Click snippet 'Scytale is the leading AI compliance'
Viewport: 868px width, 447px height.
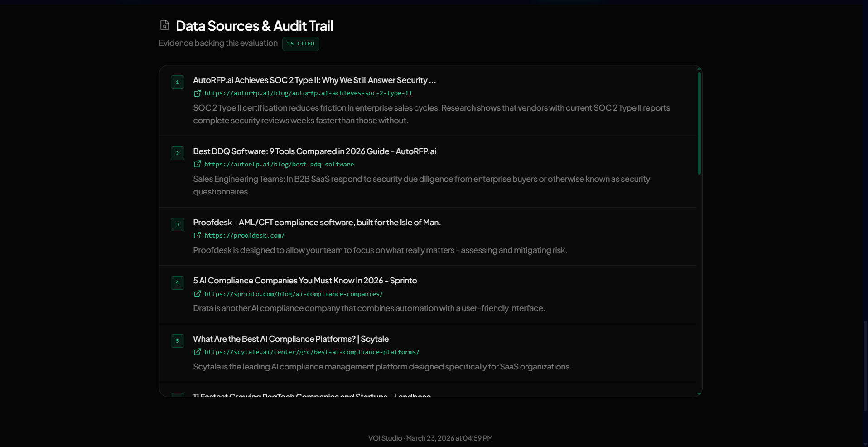(382, 367)
